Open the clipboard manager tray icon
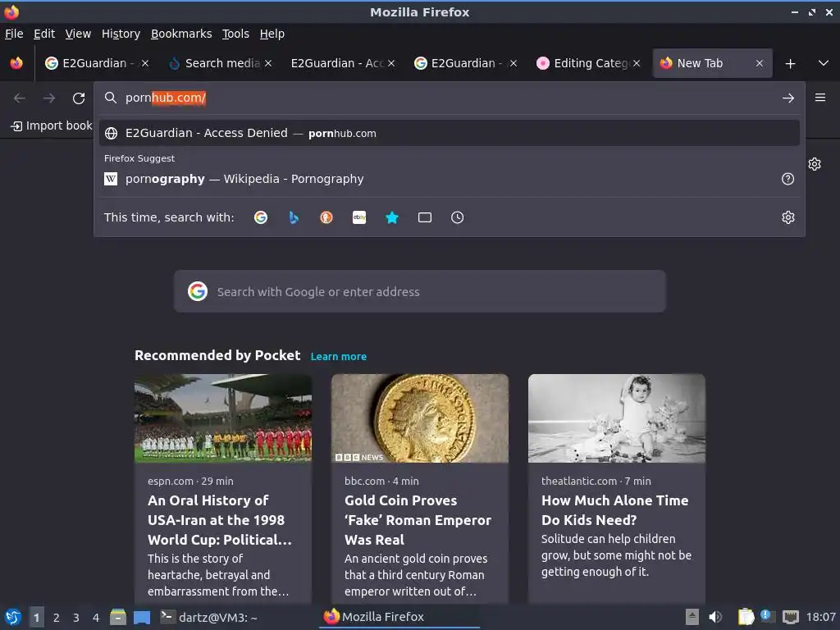 coord(746,617)
